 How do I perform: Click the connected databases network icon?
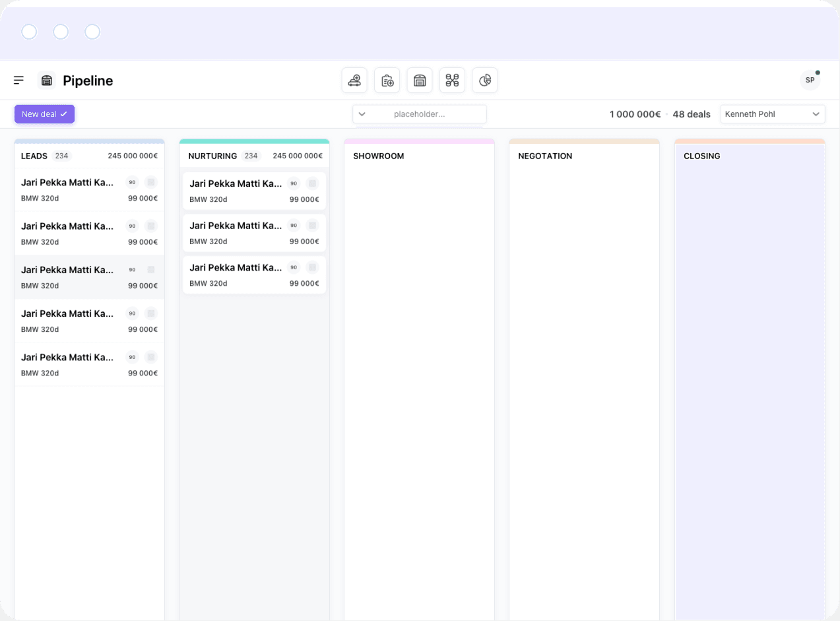click(452, 81)
